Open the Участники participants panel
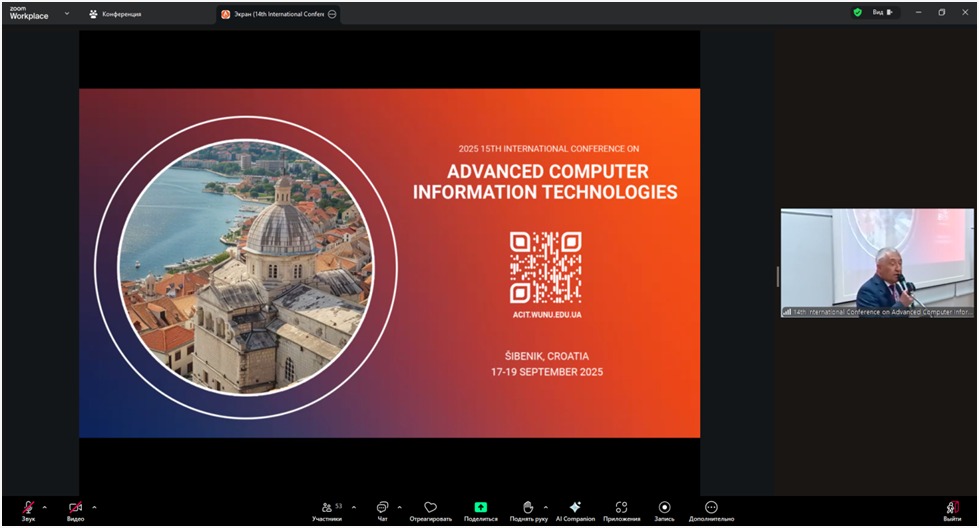This screenshot has width=979, height=528. [x=327, y=507]
